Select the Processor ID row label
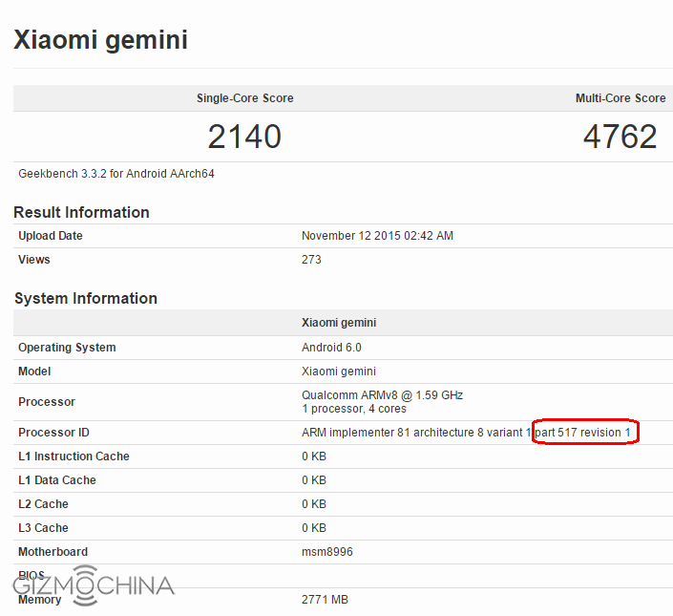673x616 pixels. click(53, 433)
